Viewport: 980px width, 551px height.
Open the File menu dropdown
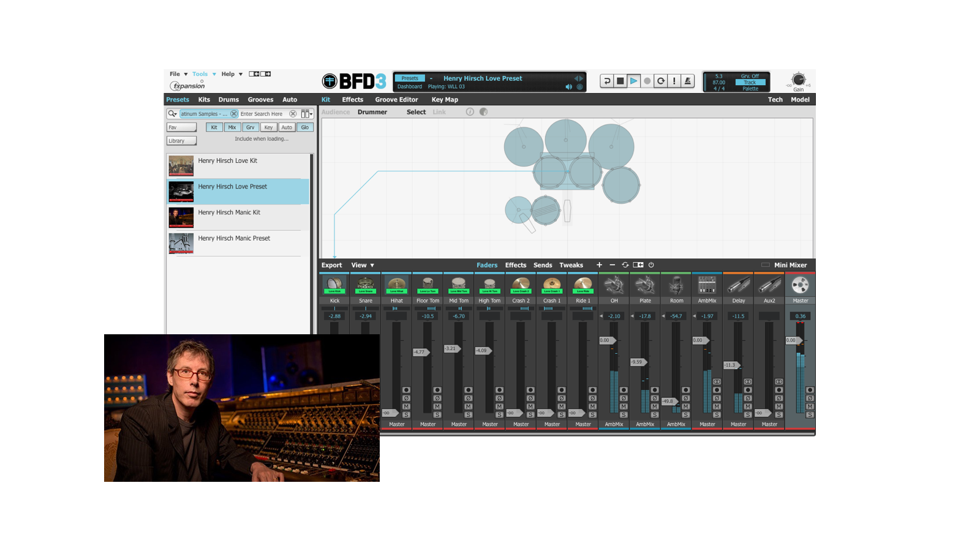click(179, 74)
